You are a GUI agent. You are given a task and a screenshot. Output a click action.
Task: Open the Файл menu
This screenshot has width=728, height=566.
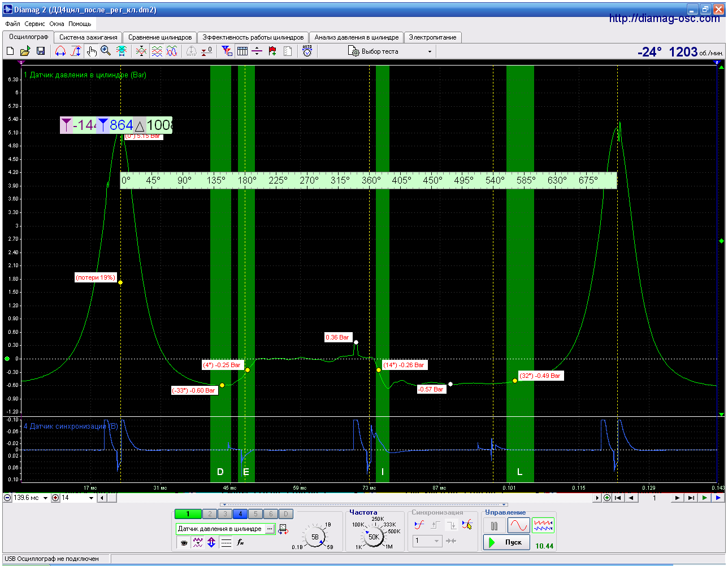(12, 24)
